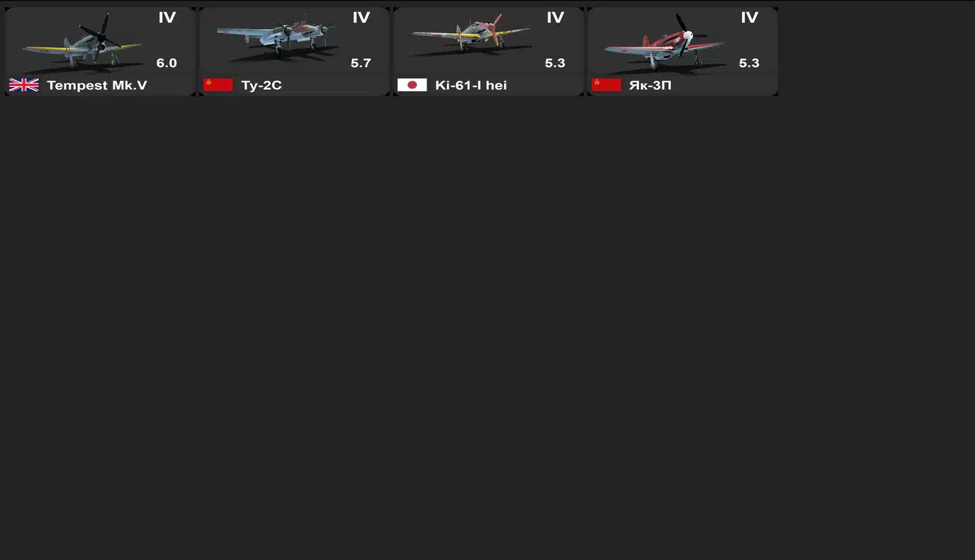
Task: Click the Soviet flag beside Ту-2С
Action: pos(218,85)
